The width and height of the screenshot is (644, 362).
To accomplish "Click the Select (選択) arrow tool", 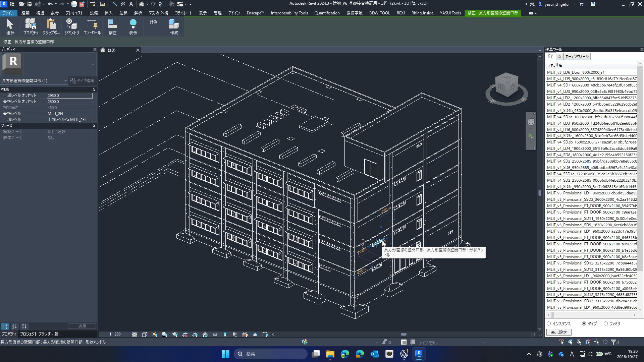I will coord(10,26).
